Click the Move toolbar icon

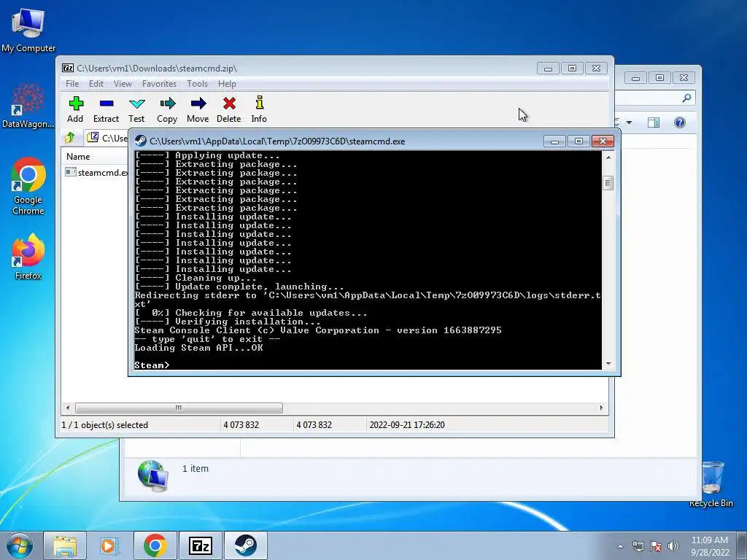click(198, 109)
